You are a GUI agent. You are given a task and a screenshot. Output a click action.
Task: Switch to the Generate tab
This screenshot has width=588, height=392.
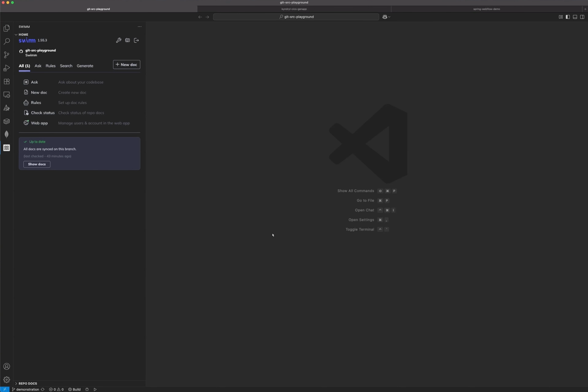(85, 66)
